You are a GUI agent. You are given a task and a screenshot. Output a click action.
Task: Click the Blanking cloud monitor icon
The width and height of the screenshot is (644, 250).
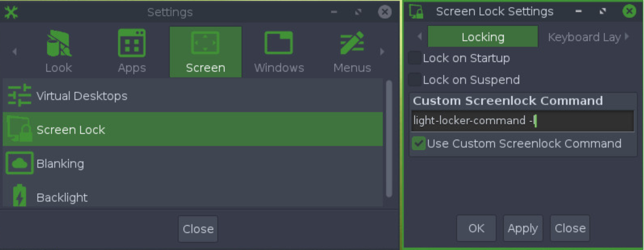(x=19, y=163)
